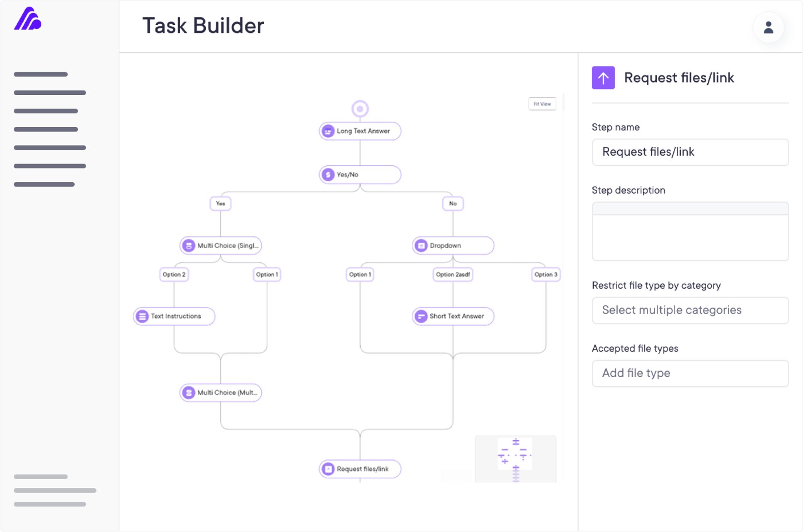Open the Add file type field
Image resolution: width=803 pixels, height=532 pixels.
point(690,373)
